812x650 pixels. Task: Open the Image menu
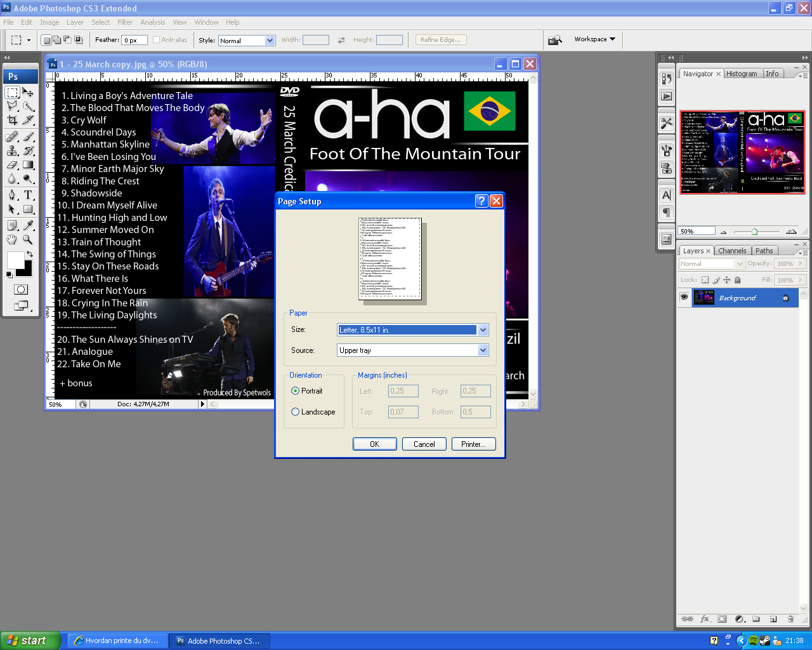click(49, 22)
